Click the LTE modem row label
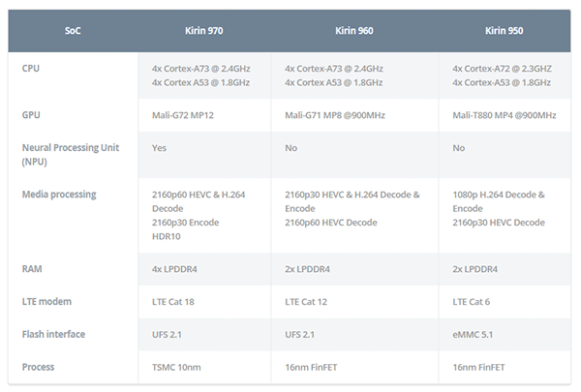The image size is (581, 392). tap(46, 302)
